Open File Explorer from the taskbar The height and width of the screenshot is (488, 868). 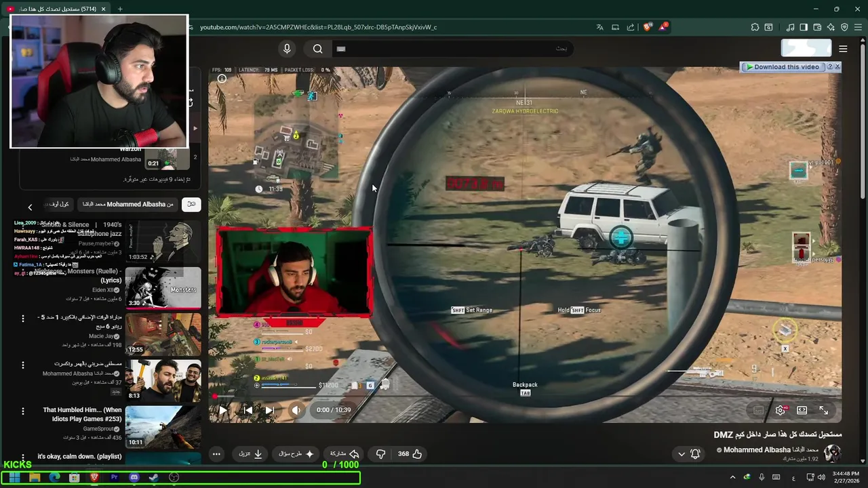(35, 477)
